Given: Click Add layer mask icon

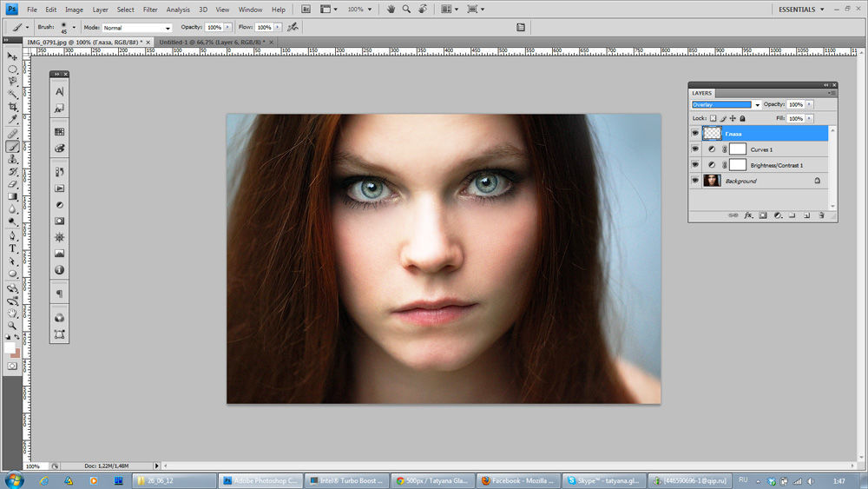Looking at the screenshot, I should point(763,215).
